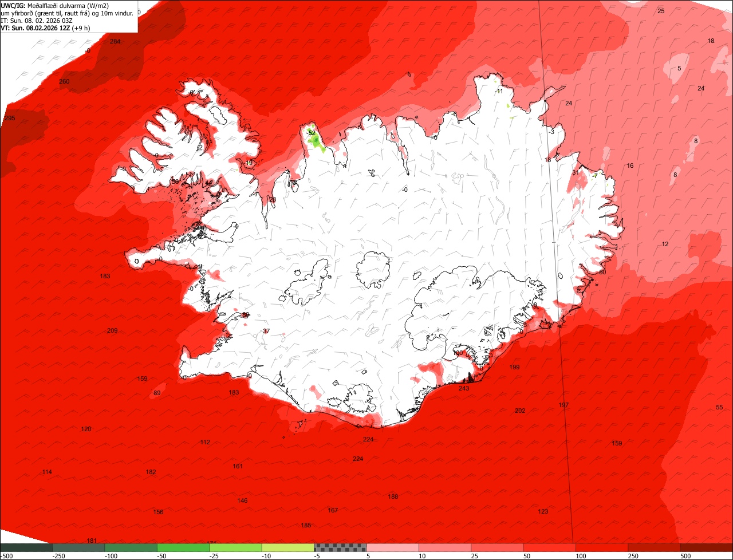Select the legend swatch between -250 and -100
The width and height of the screenshot is (733, 560).
[x=78, y=547]
